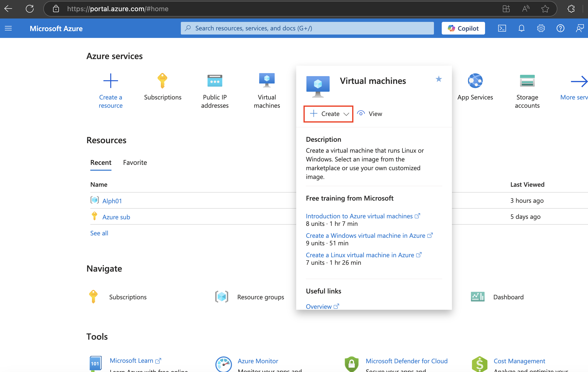Screen dimensions: 588x372
Task: Click the Azure sub key icon
Action: pos(94,216)
